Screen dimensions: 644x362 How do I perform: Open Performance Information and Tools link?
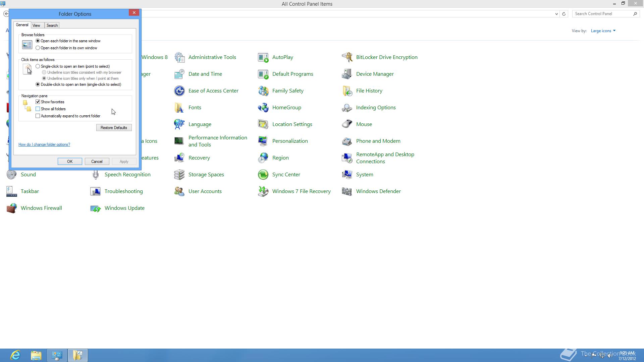click(x=218, y=141)
